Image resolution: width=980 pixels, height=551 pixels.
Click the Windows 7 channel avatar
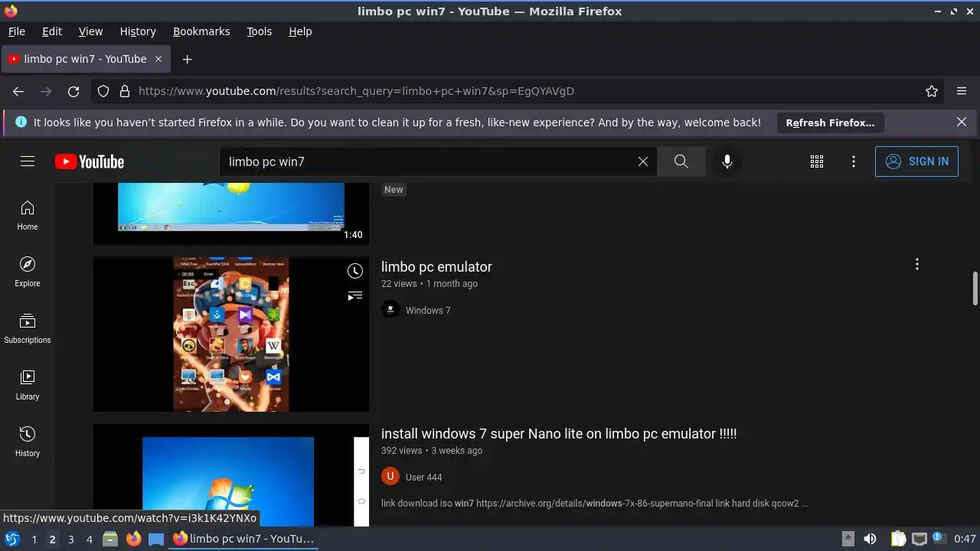click(x=390, y=310)
